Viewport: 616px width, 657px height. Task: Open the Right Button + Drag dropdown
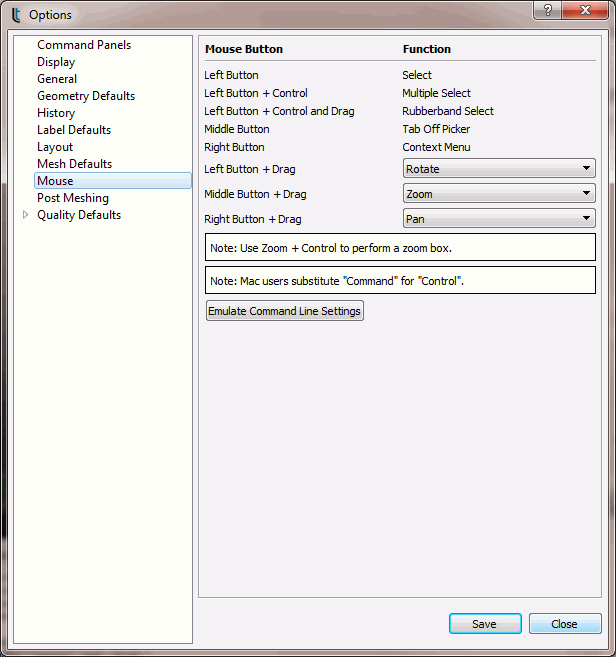(499, 218)
